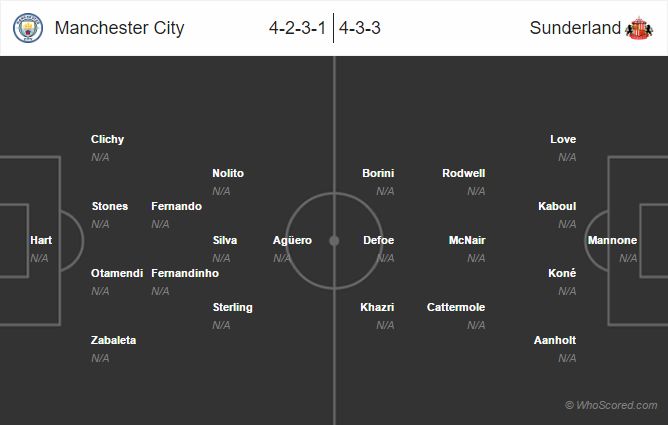The height and width of the screenshot is (425, 668).
Task: Open the Sunderland team name
Action: [x=575, y=28]
